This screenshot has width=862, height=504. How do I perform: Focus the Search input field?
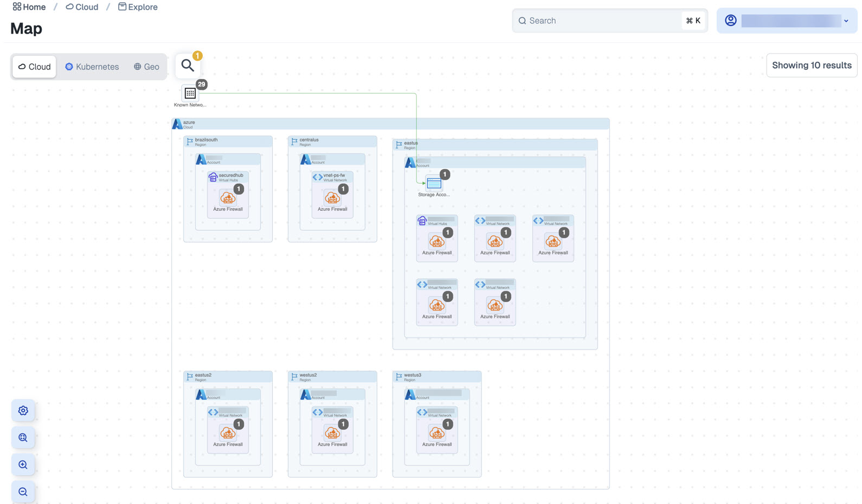(x=610, y=21)
